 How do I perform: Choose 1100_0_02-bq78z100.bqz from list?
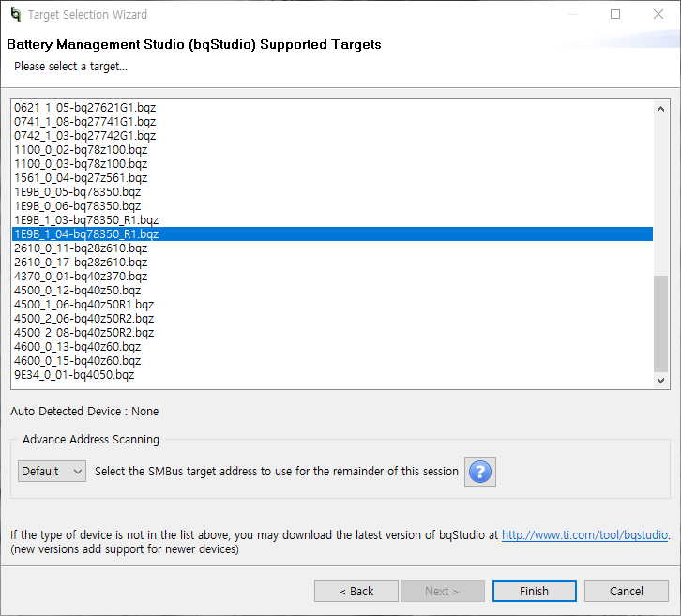pos(332,150)
